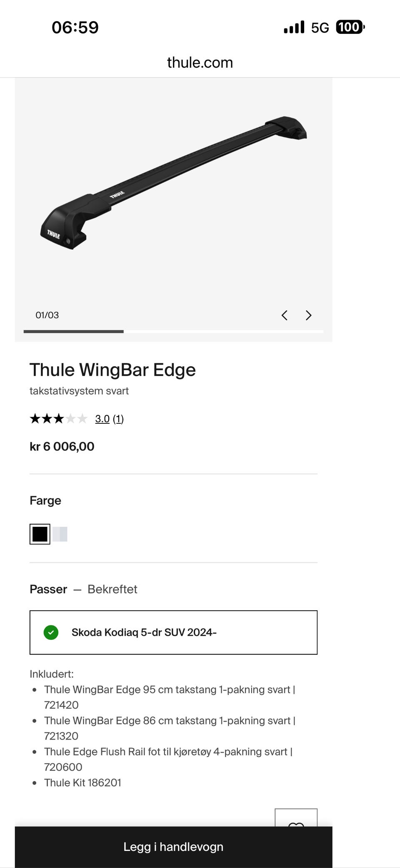Click the image gallery progress bar
This screenshot has width=400, height=868.
[x=173, y=332]
